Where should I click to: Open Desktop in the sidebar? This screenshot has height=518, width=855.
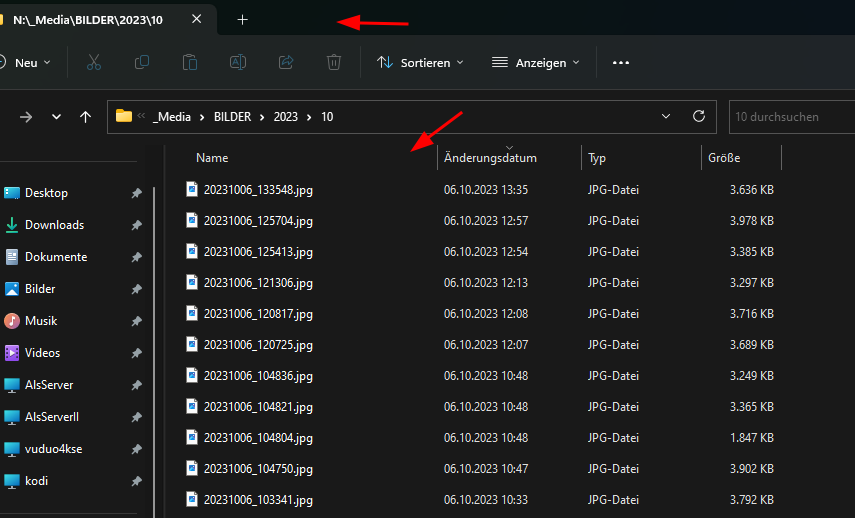(x=46, y=193)
